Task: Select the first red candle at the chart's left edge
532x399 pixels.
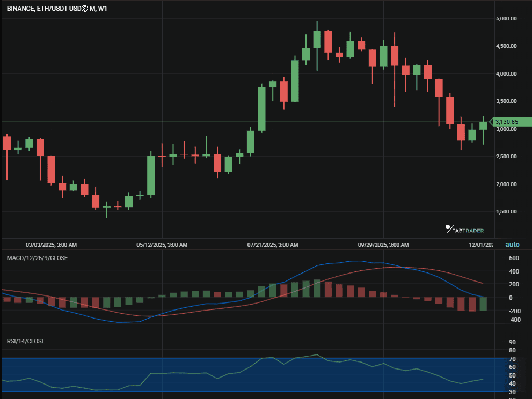Action: (x=7, y=143)
